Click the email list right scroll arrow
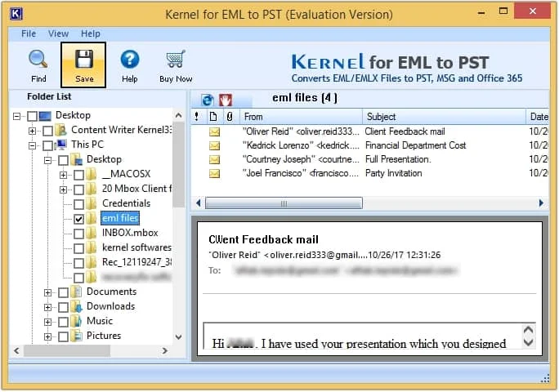This screenshot has width=559, height=392. click(541, 203)
